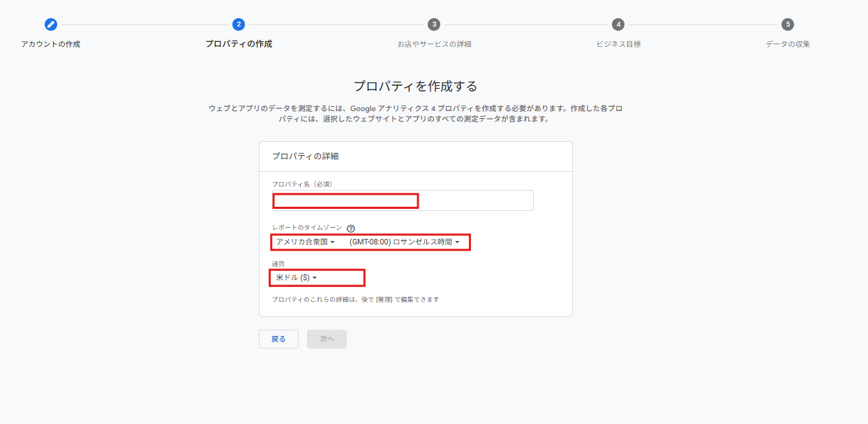This screenshot has height=424, width=868.
Task: Click the 戻る button
Action: (x=278, y=338)
